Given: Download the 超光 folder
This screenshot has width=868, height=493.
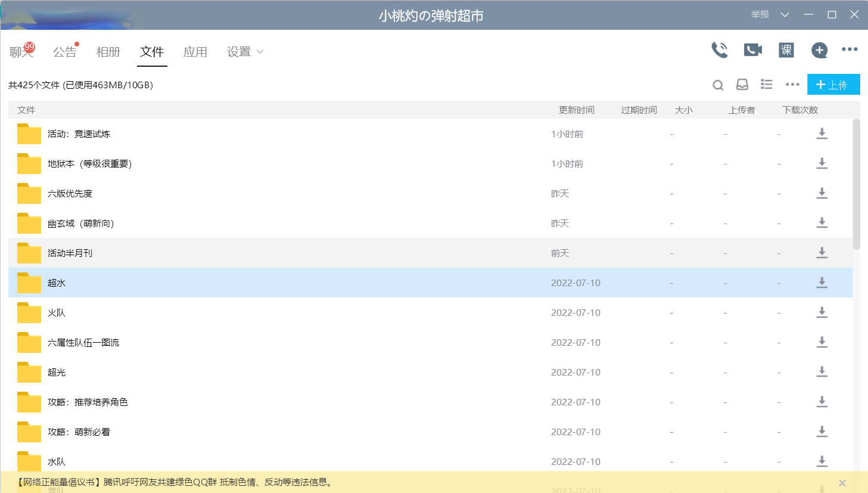Looking at the screenshot, I should 822,372.
